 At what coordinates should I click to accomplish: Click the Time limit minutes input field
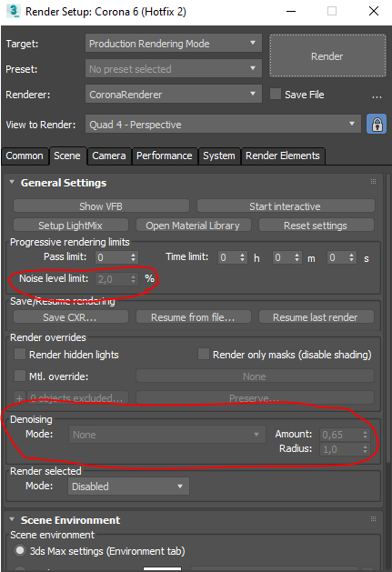pyautogui.click(x=283, y=258)
